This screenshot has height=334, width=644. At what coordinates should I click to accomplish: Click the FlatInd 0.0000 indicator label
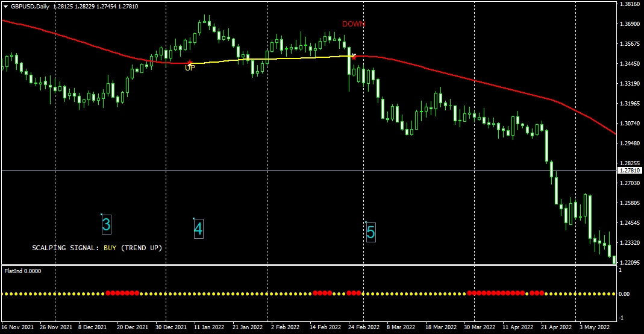click(22, 271)
